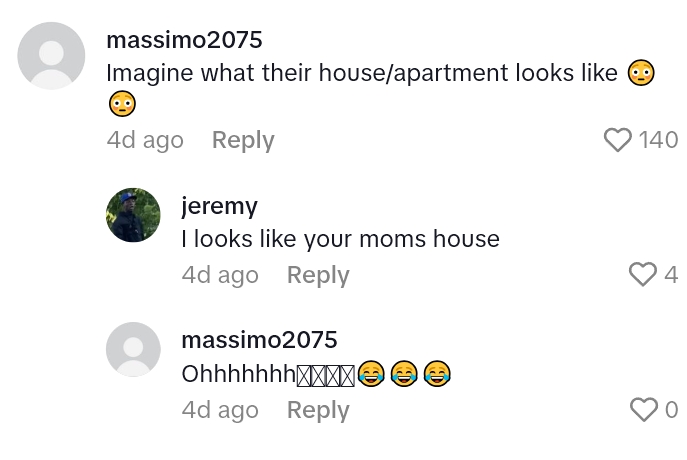Like massimo2075's comment with 140 likes
The image size is (687, 460).
[618, 140]
